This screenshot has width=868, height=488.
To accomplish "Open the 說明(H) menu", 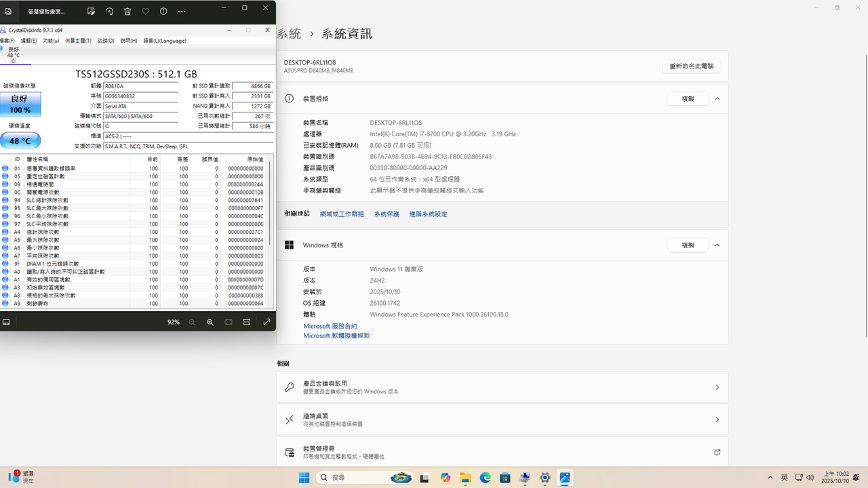I will pos(129,41).
